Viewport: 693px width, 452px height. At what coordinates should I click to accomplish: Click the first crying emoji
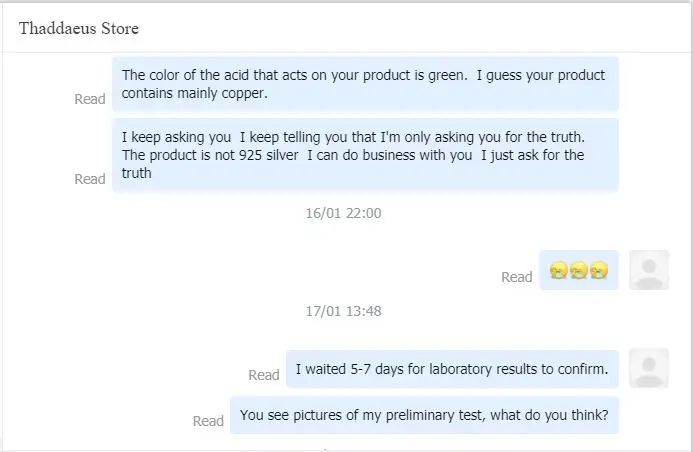click(x=558, y=270)
